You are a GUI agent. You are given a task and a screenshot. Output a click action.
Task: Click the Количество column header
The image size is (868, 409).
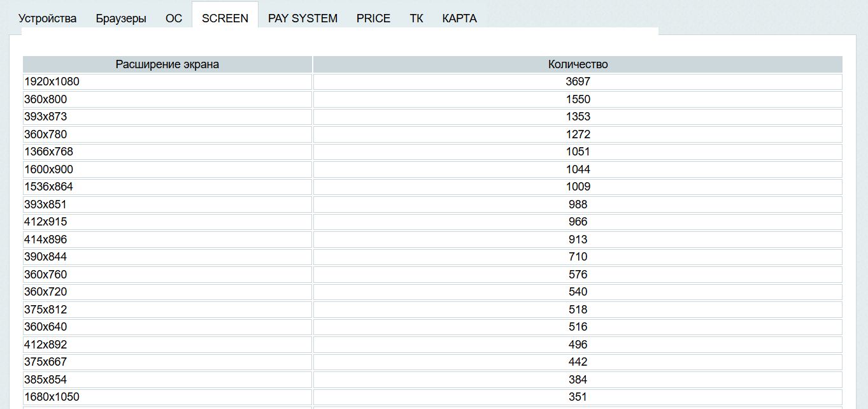coord(578,64)
